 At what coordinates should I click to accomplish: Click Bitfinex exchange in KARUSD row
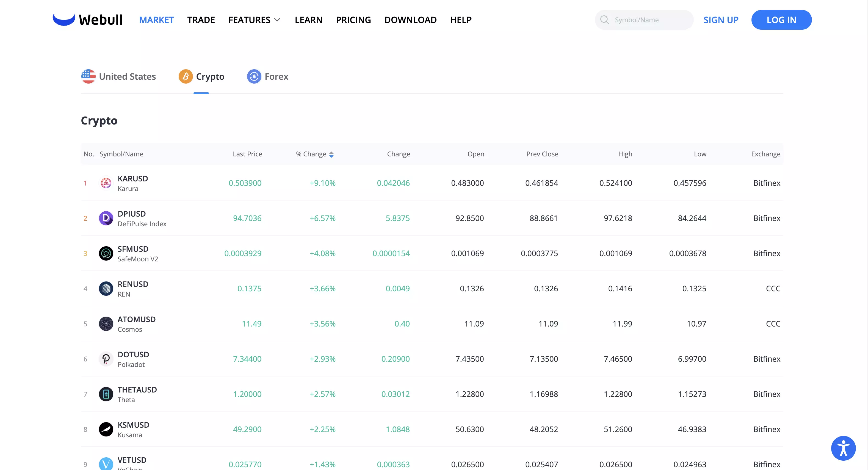(x=767, y=183)
